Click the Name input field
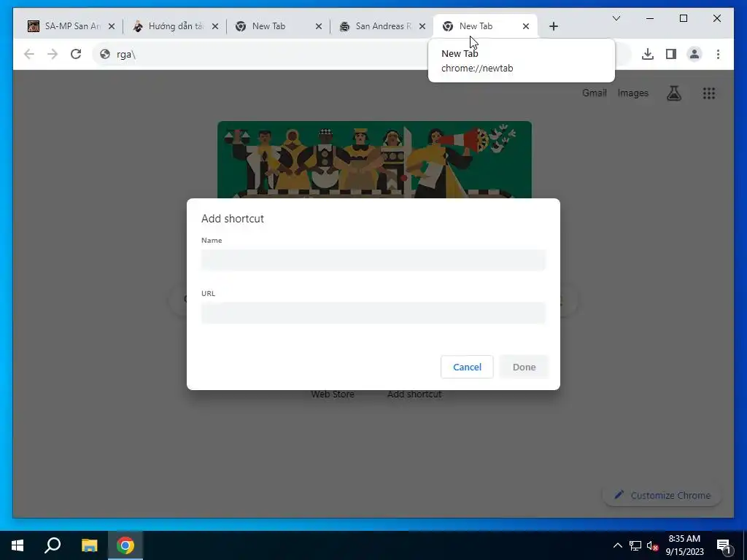Image resolution: width=747 pixels, height=560 pixels. [x=373, y=260]
